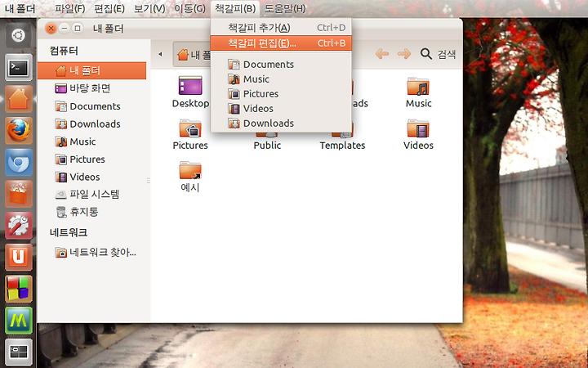This screenshot has height=368, width=588.
Task: Open the Music folder in file view
Action: point(418,92)
